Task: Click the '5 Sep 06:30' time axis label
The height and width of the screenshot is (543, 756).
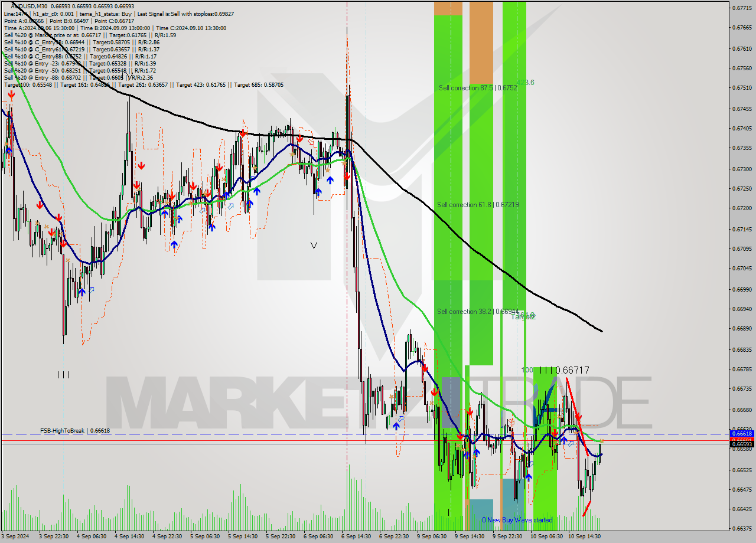Action: 205,537
